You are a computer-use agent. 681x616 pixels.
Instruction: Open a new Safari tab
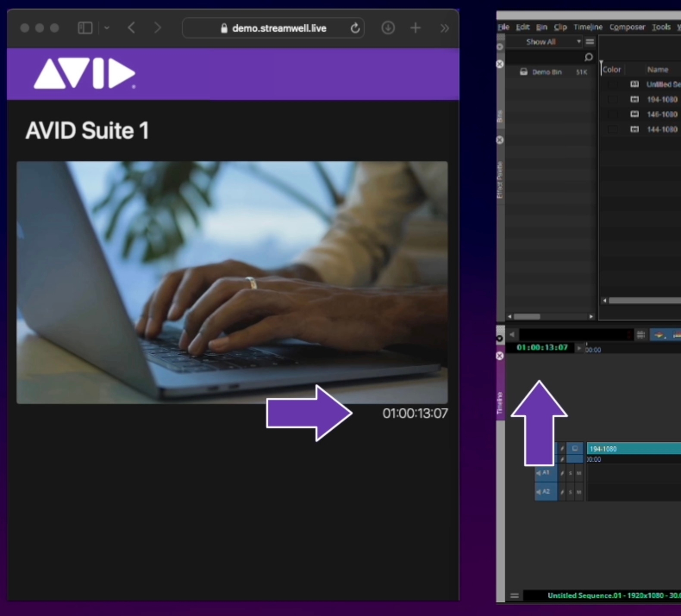click(415, 28)
